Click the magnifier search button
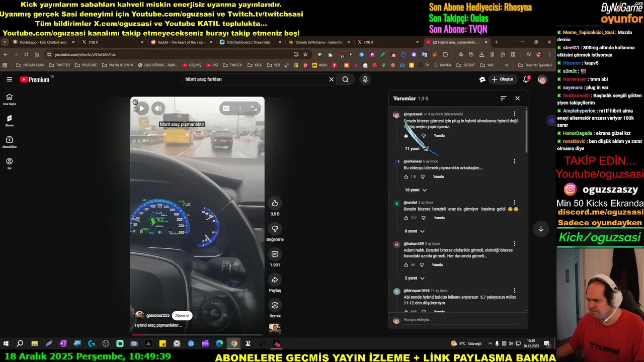This screenshot has width=644, height=362. coord(346,79)
